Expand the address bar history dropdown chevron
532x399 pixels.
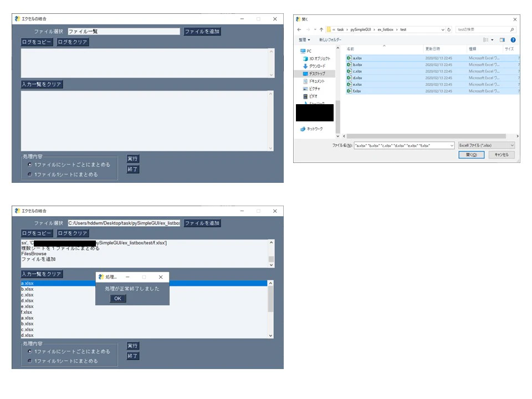pos(443,29)
